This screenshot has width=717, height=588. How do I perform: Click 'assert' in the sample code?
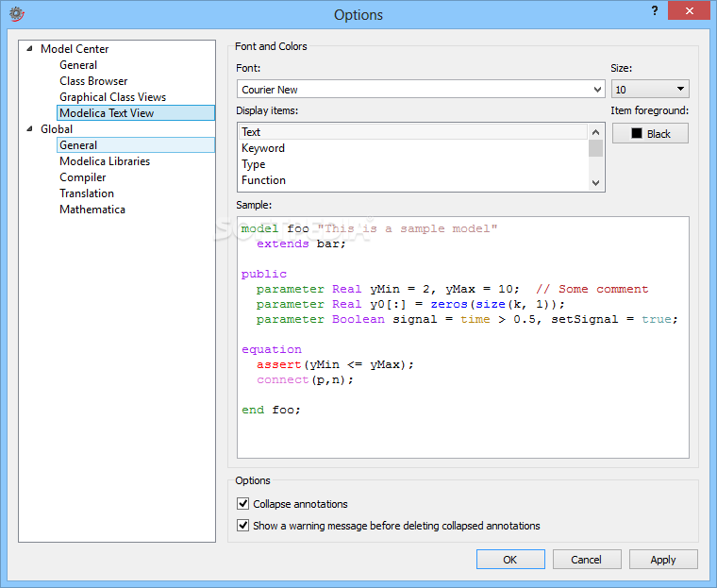pyautogui.click(x=278, y=364)
